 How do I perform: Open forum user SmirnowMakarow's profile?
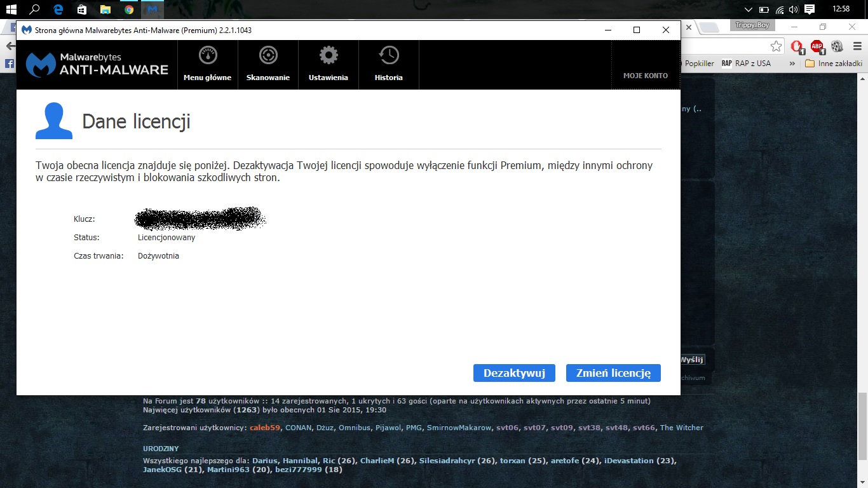click(x=459, y=428)
